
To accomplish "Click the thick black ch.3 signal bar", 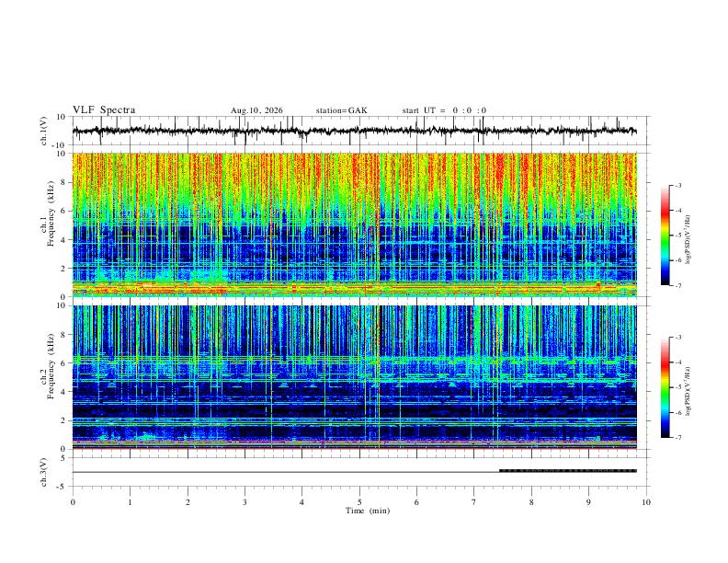I will click(568, 471).
